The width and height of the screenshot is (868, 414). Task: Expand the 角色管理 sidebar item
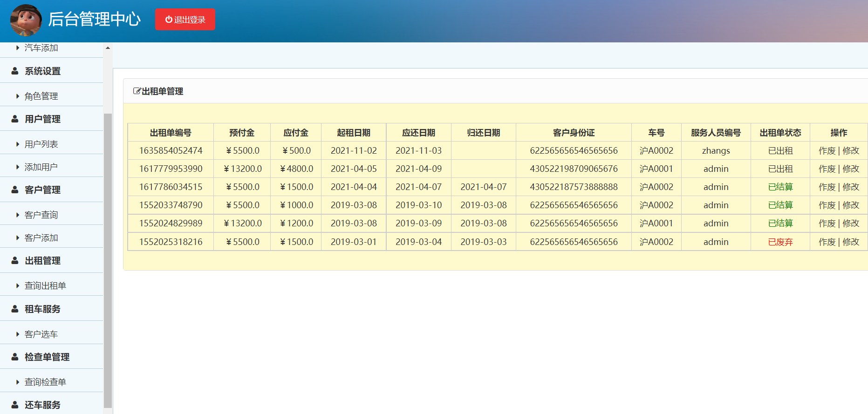click(41, 96)
